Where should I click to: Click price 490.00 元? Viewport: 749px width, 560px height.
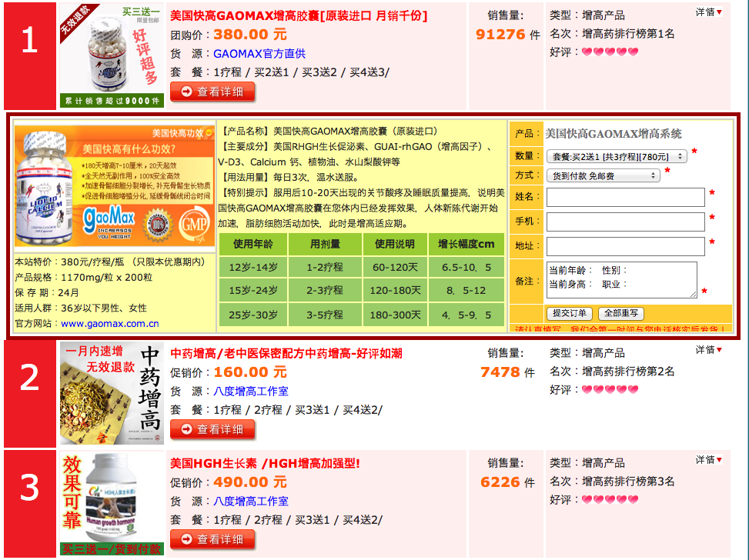point(250,482)
